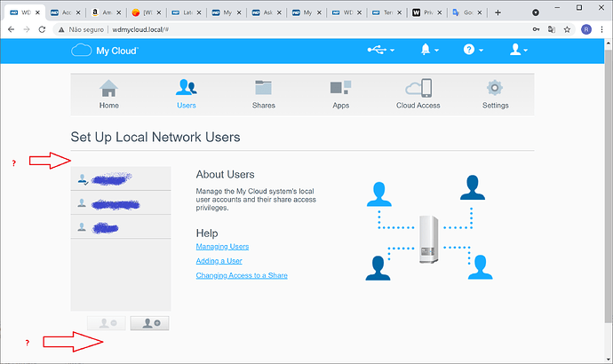Open the Adding a User help link
Image resolution: width=613 pixels, height=364 pixels.
tap(219, 261)
